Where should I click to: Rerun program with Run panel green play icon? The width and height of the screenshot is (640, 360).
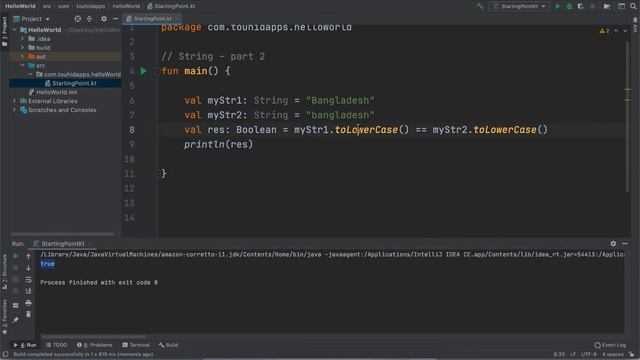(x=16, y=256)
